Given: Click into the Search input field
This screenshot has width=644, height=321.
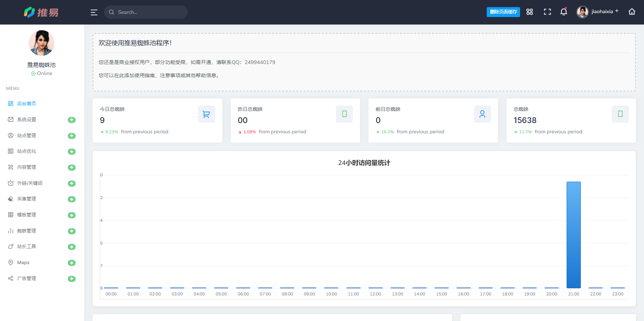Looking at the screenshot, I should 150,12.
